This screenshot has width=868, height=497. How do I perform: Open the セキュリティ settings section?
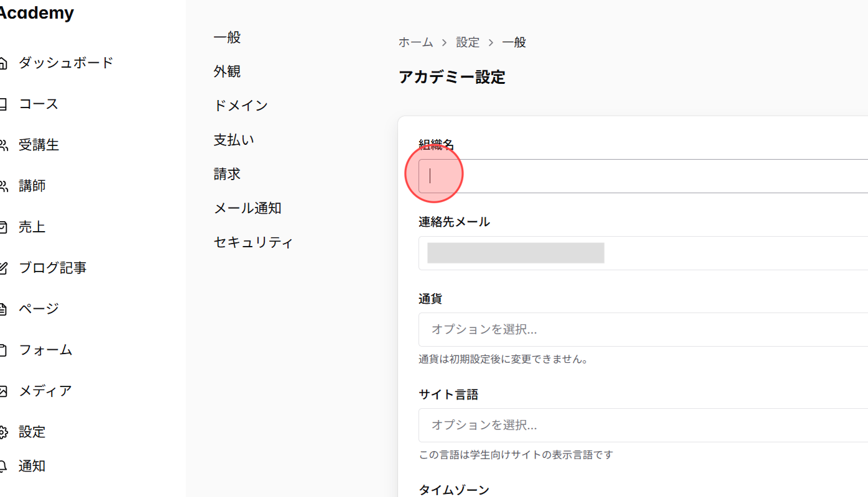point(253,242)
